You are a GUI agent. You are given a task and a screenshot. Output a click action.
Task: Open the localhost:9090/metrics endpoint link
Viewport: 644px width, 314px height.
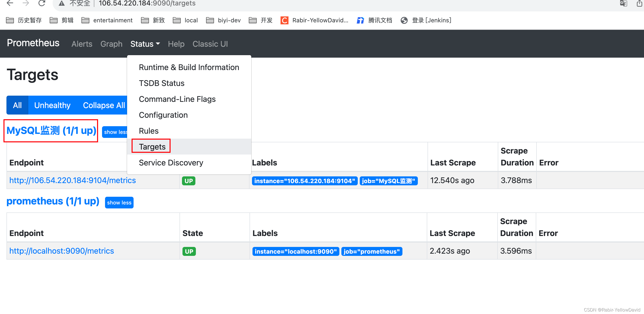(62, 251)
